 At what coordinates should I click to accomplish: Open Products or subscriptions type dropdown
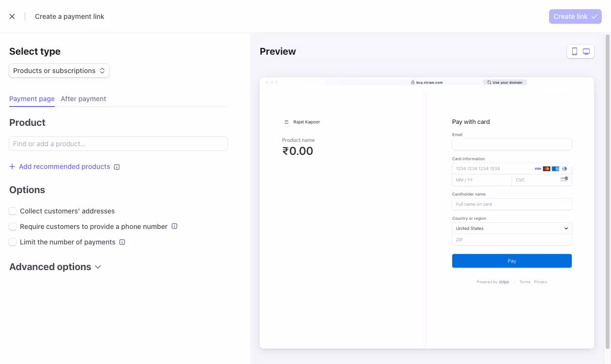click(59, 71)
